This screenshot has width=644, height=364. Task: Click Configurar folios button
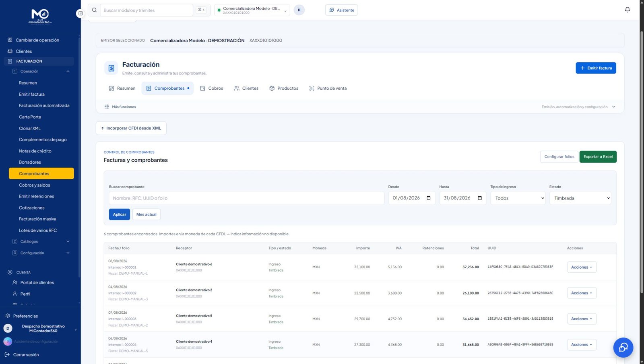click(x=559, y=156)
